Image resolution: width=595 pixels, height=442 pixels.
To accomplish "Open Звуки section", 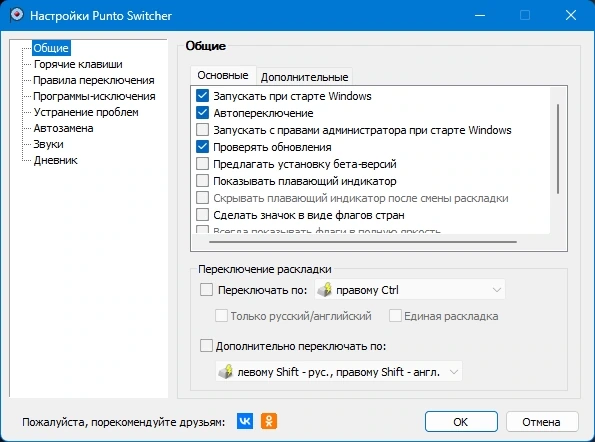I will pyautogui.click(x=49, y=144).
